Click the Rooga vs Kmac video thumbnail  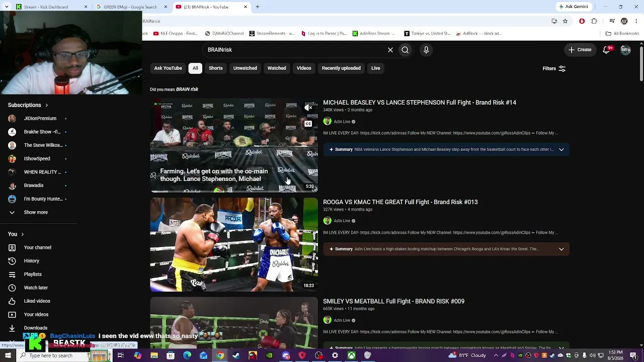point(234,245)
